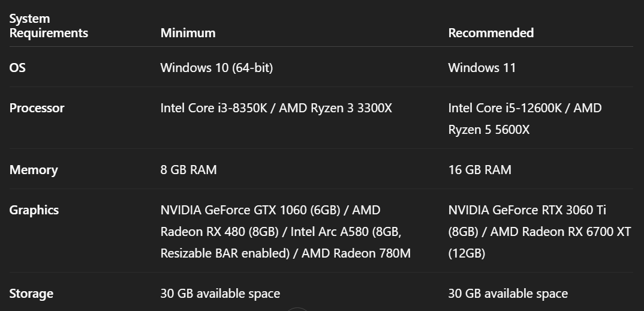644x311 pixels.
Task: Click the "Resizable BAR enabled" graphics text
Action: (x=224, y=253)
